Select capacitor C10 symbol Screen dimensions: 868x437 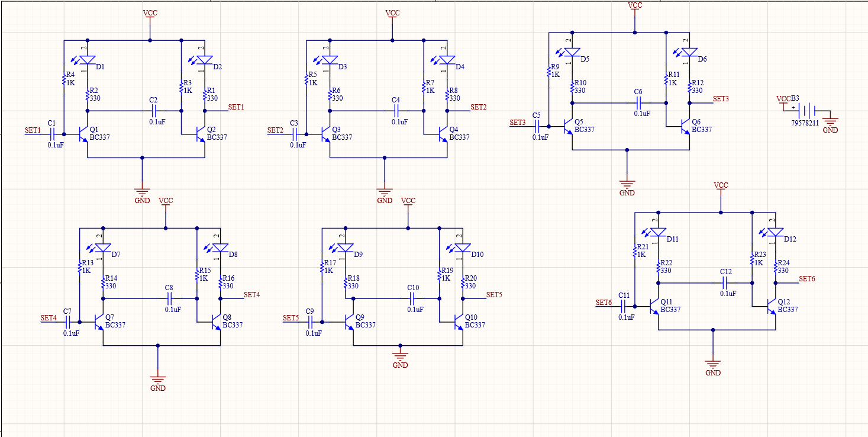click(412, 298)
